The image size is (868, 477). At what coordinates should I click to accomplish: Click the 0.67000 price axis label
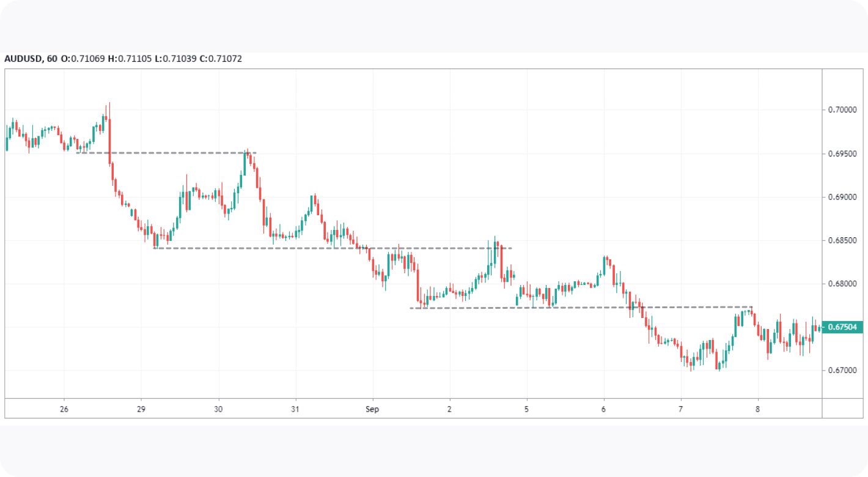[x=841, y=371]
